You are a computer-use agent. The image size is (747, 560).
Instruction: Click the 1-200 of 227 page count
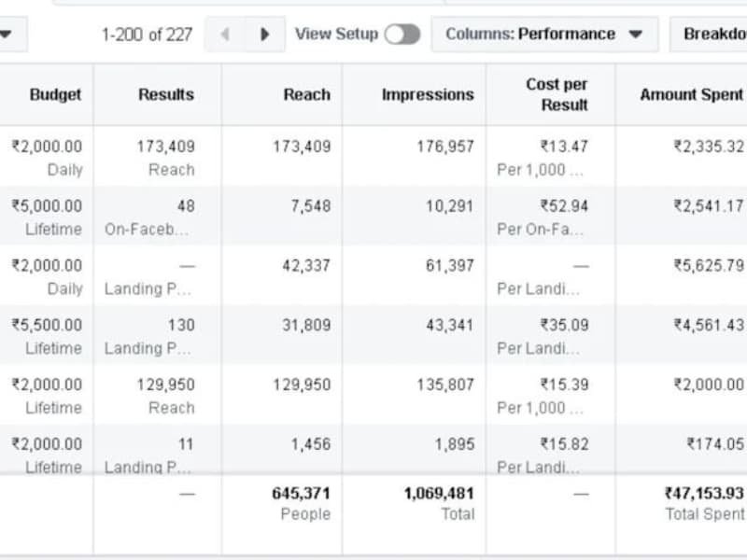(x=147, y=35)
